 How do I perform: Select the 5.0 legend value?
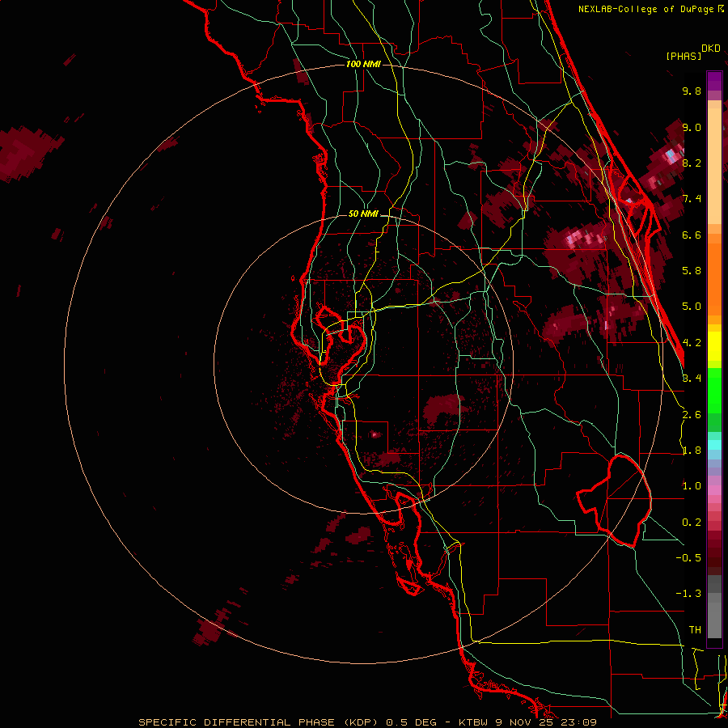tap(692, 307)
